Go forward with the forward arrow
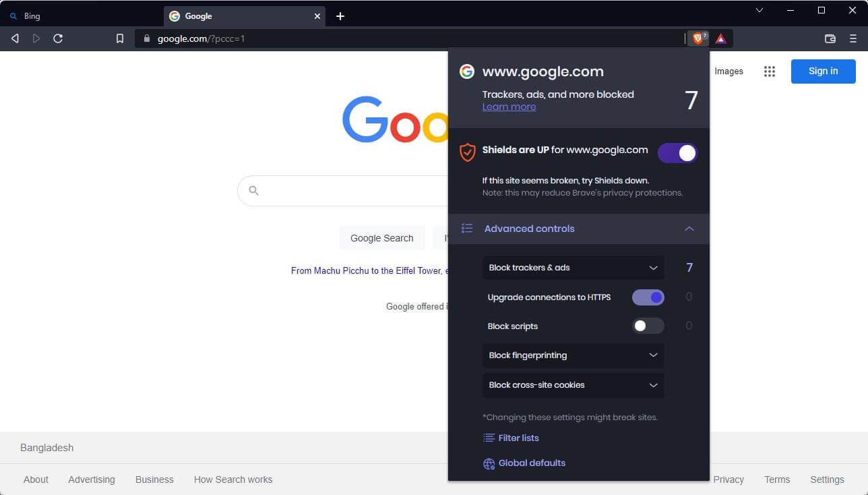The height and width of the screenshot is (495, 868). [x=36, y=38]
